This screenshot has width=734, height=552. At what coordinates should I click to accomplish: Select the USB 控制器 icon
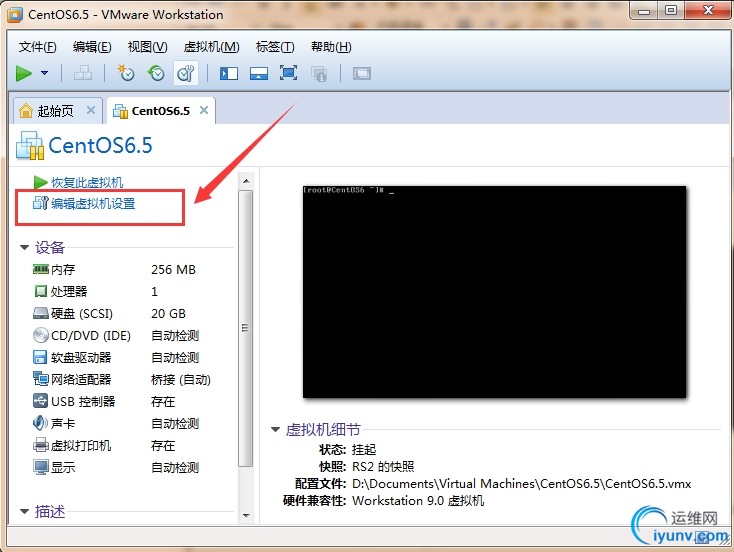point(41,401)
